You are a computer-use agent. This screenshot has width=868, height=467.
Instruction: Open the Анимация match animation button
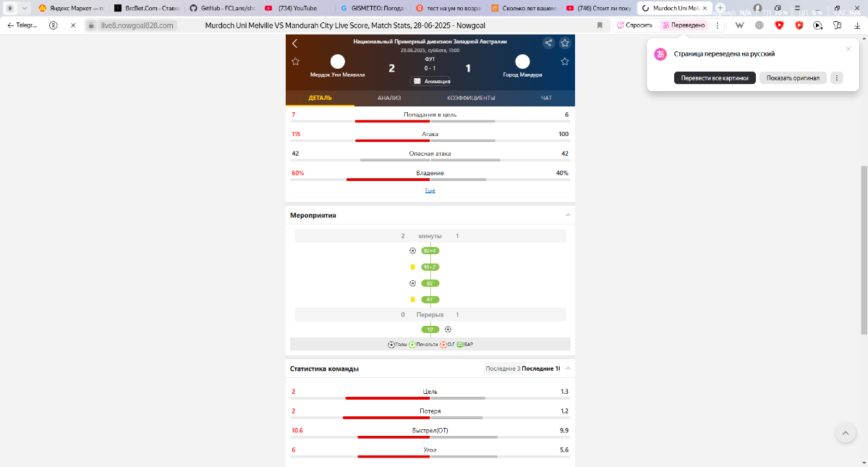pos(430,81)
